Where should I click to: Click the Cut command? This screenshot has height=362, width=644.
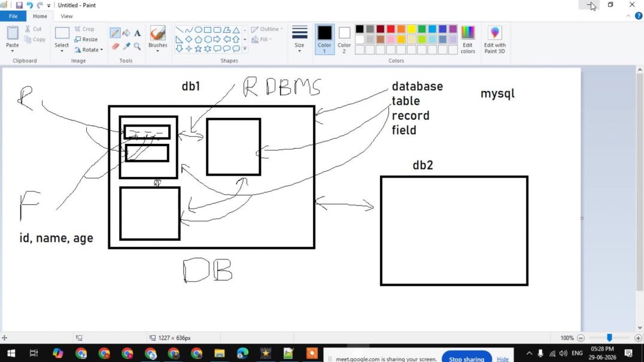click(33, 29)
